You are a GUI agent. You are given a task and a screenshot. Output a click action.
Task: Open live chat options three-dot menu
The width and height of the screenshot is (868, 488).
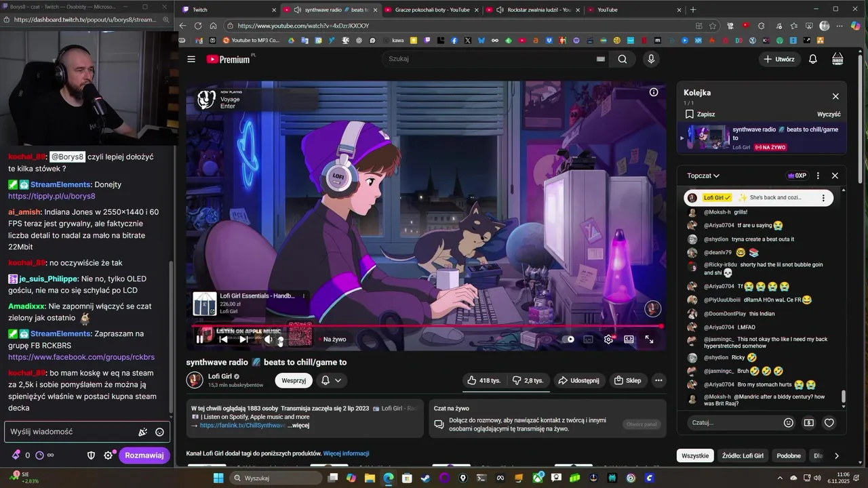(818, 176)
